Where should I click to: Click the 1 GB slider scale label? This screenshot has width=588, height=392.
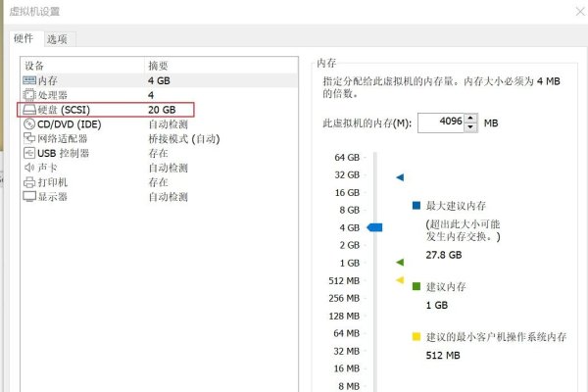[350, 263]
